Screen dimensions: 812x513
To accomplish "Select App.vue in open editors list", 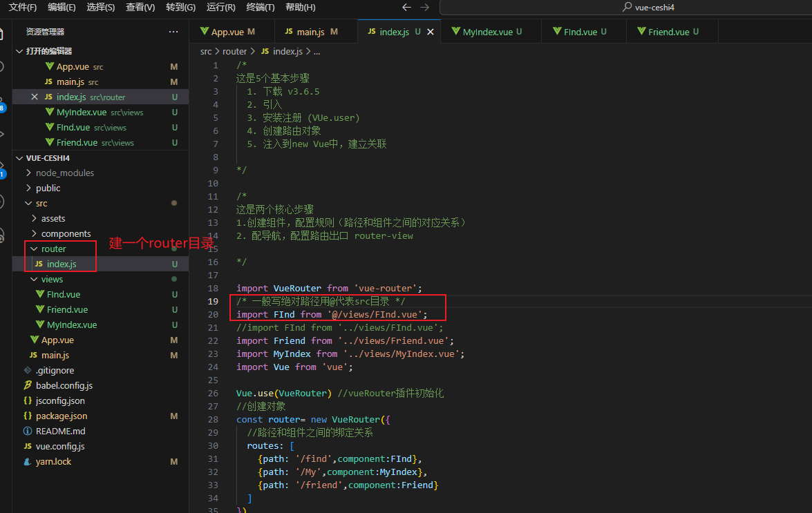I will click(100, 67).
